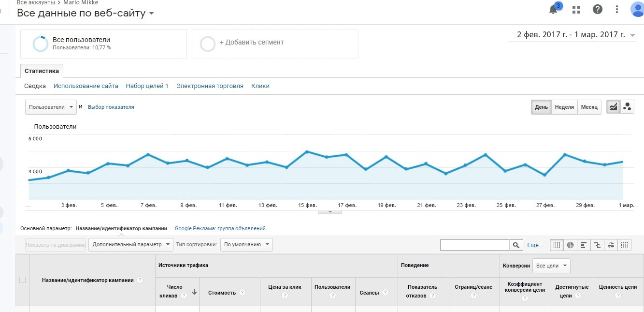Expand the Дополнительный параметр dropdown
The width and height of the screenshot is (644, 312).
130,245
